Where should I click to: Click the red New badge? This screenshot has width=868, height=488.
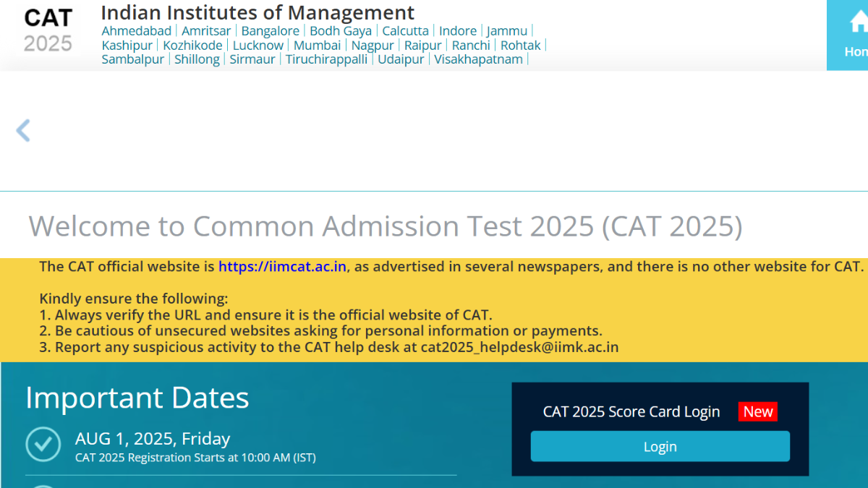[758, 411]
